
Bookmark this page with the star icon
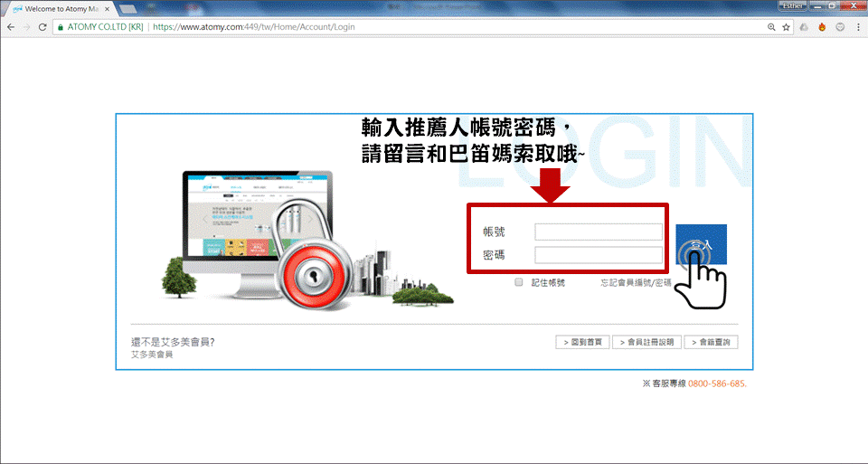[x=786, y=26]
